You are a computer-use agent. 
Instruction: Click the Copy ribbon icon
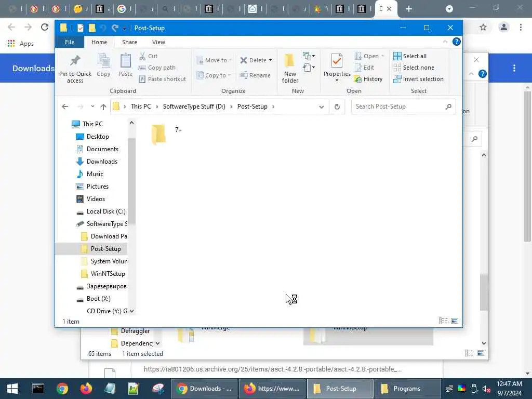103,65
